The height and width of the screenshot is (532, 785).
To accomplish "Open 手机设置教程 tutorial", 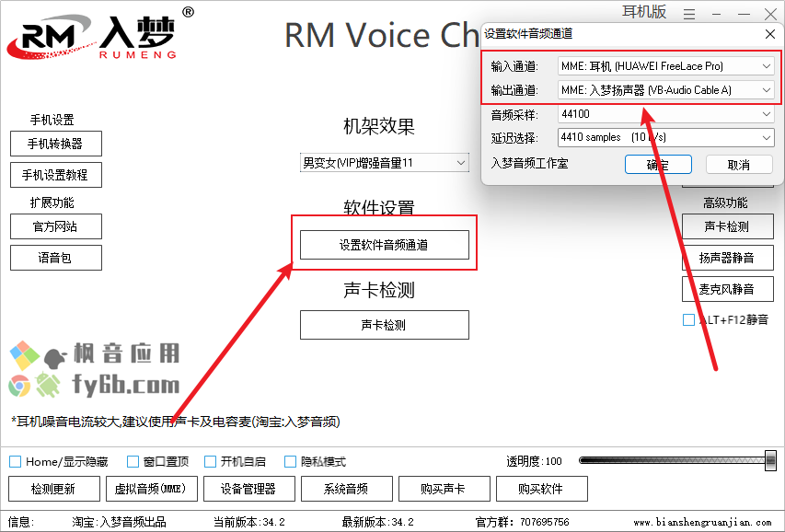I will (x=56, y=175).
